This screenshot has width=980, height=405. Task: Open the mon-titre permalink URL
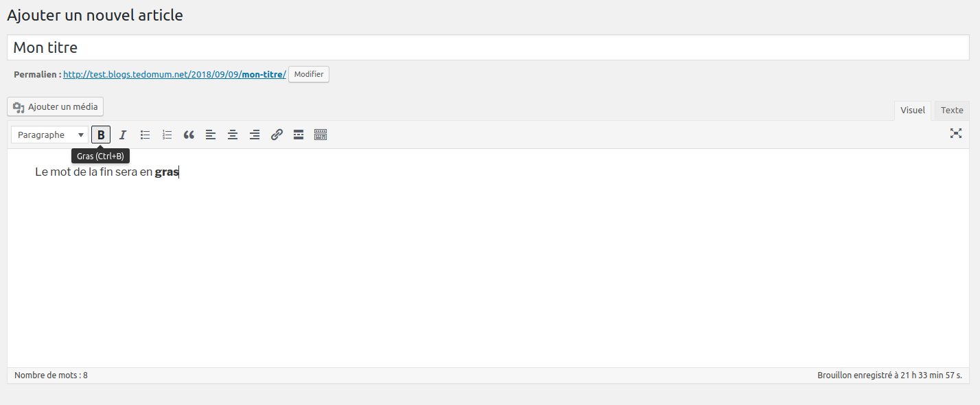pos(174,74)
